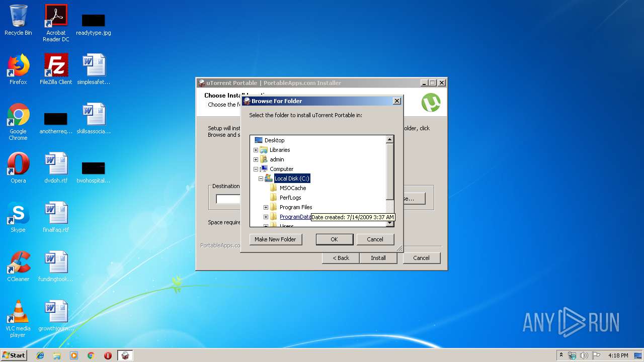
Task: Open the Action Center flag icon
Action: point(596,355)
